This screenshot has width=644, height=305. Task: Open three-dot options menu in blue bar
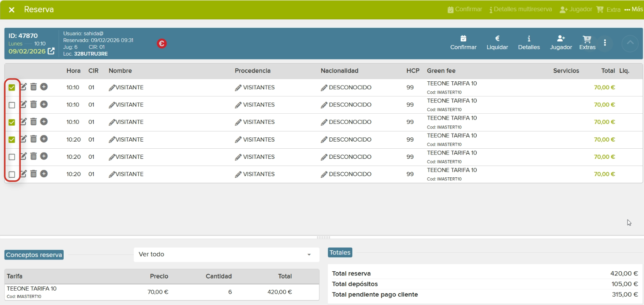[605, 43]
